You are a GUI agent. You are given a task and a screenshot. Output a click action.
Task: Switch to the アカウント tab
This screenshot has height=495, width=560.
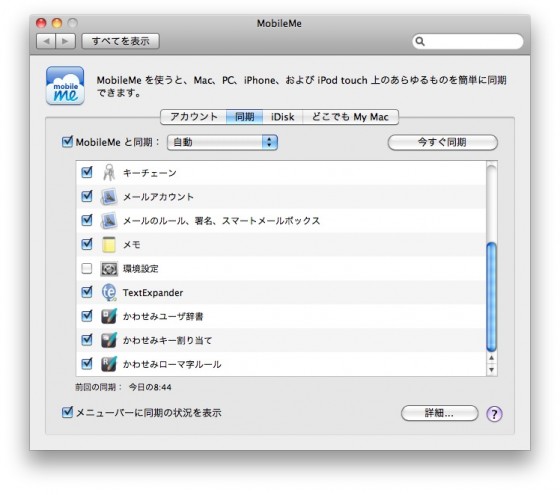(x=194, y=117)
